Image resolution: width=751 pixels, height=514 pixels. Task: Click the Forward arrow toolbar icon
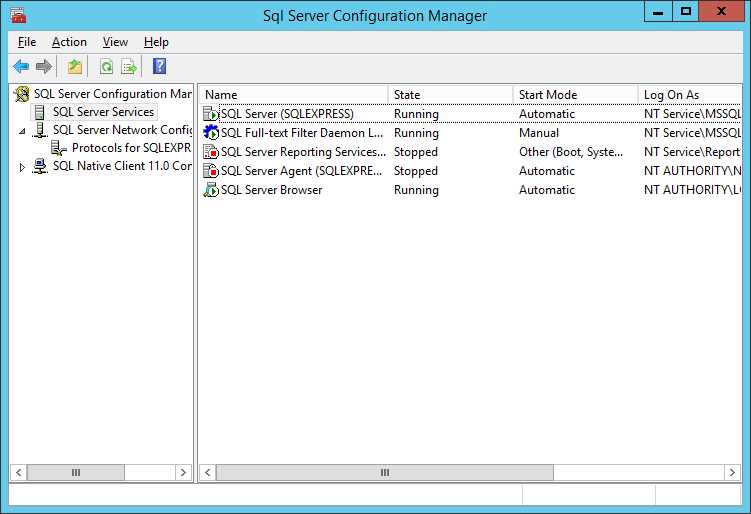tap(44, 67)
